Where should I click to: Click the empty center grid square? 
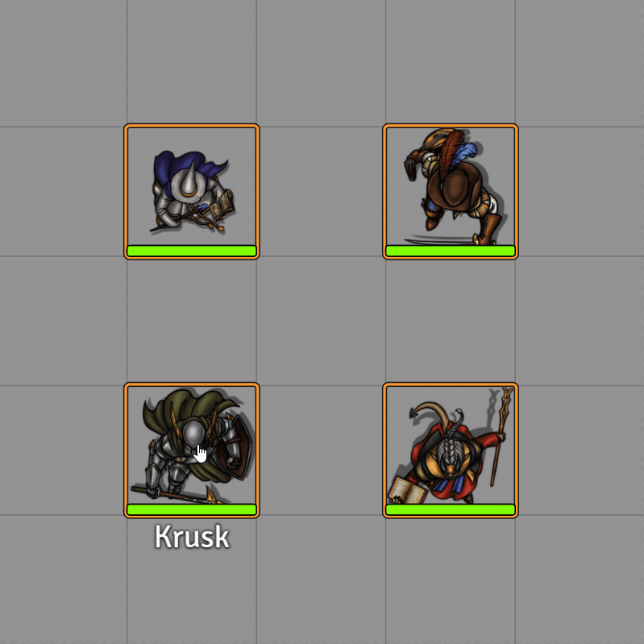pyautogui.click(x=321, y=321)
